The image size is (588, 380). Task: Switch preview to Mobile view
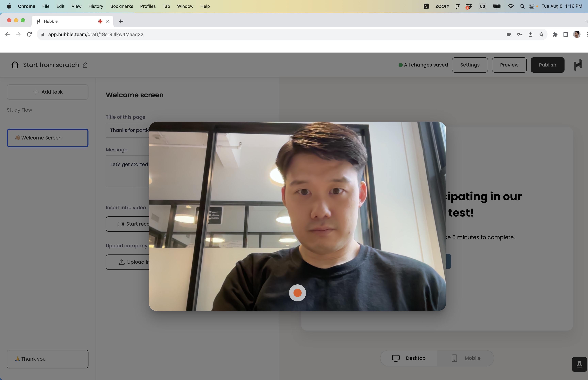(466, 358)
